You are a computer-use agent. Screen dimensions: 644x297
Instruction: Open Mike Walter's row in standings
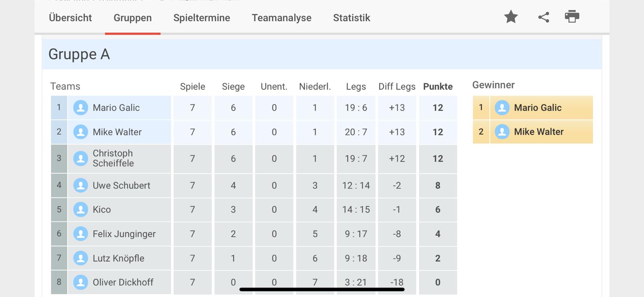point(254,132)
